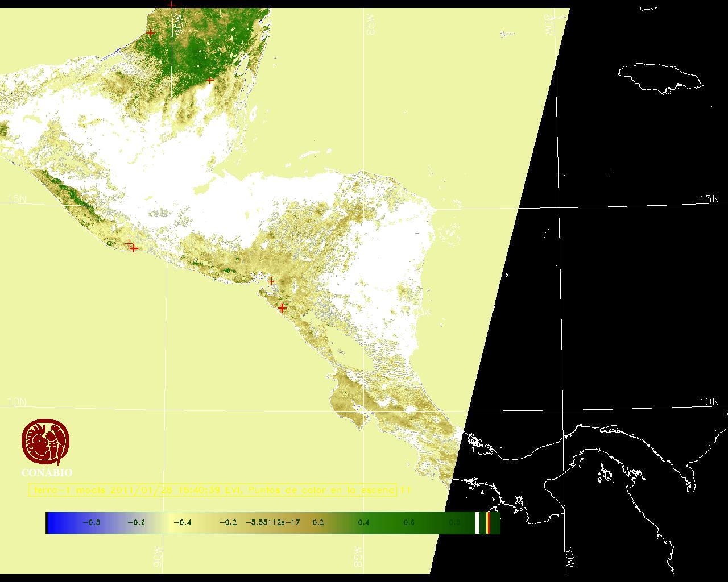Select the red cross marker at the top edge
The image size is (728, 582).
171,5
